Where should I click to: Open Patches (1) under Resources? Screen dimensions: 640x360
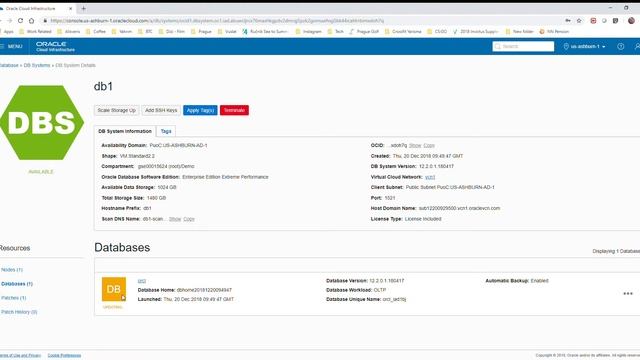(13, 298)
